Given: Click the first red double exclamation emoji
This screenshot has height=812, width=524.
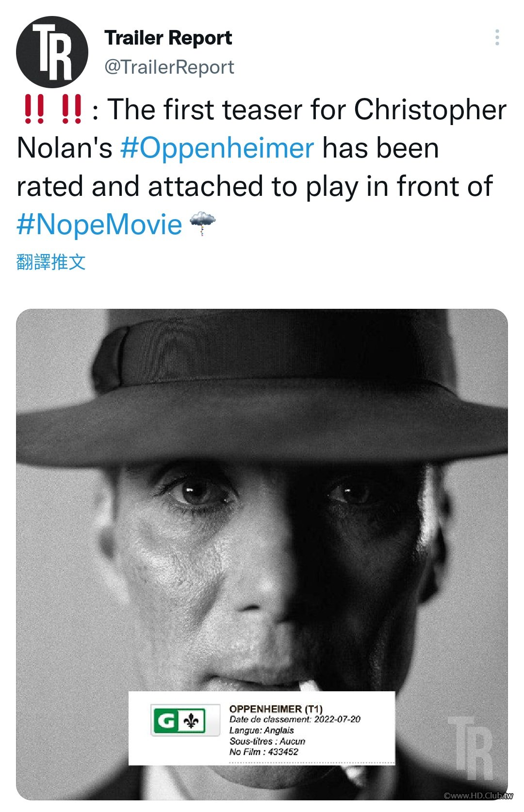Looking at the screenshot, I should click(x=34, y=109).
